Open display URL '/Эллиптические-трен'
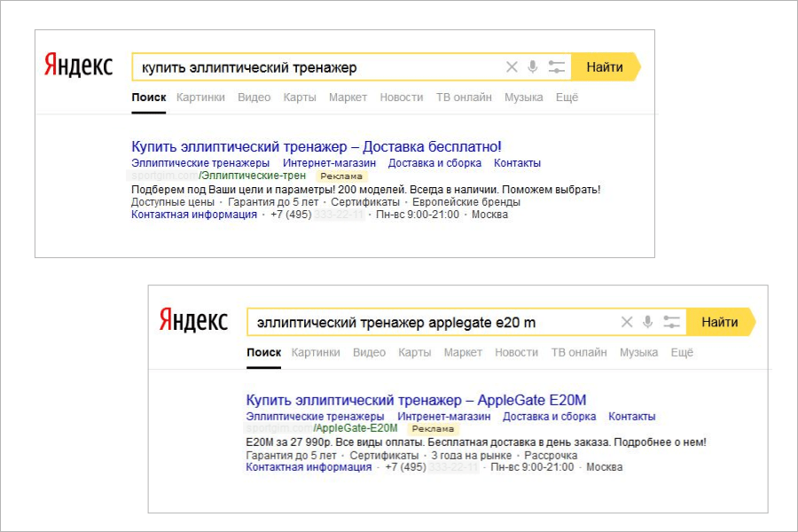Image resolution: width=798 pixels, height=532 pixels. 253,176
